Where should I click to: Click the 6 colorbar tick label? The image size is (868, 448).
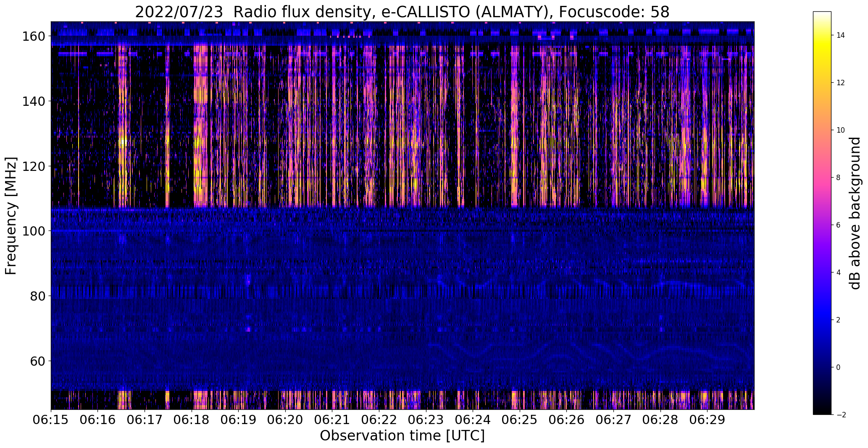coord(839,225)
